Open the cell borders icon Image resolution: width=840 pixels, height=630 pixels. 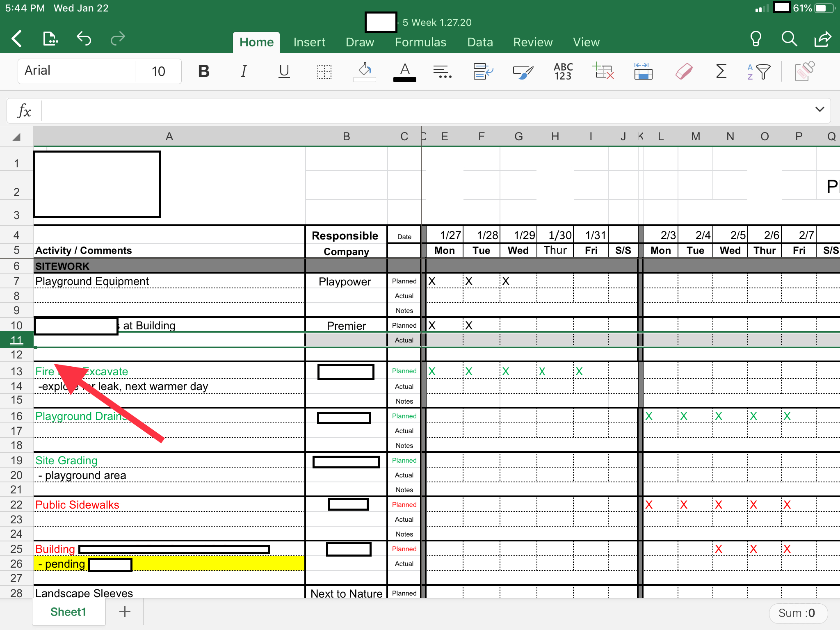pos(324,71)
